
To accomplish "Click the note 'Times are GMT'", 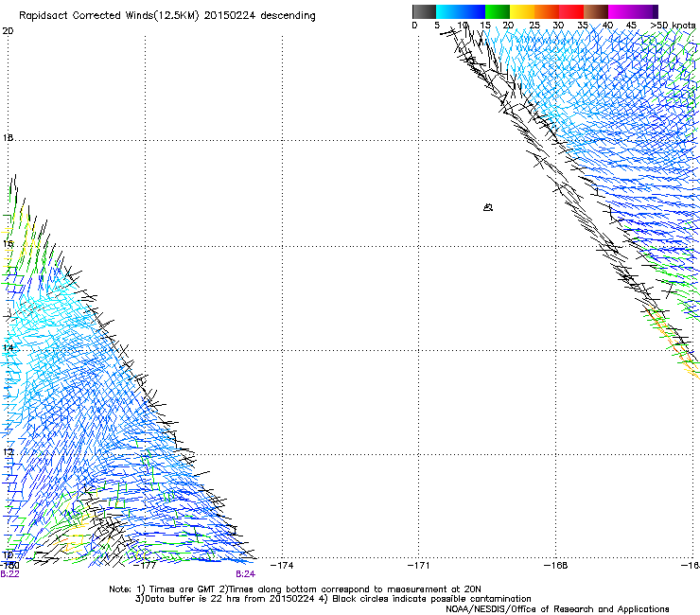I will pos(183,589).
